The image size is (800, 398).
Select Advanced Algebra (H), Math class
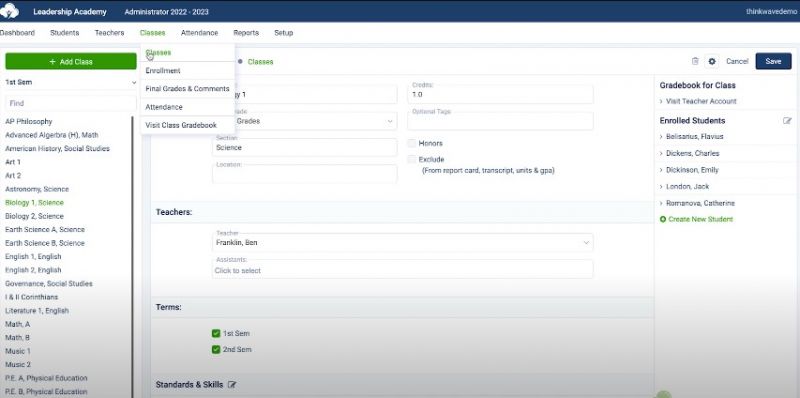pos(52,135)
